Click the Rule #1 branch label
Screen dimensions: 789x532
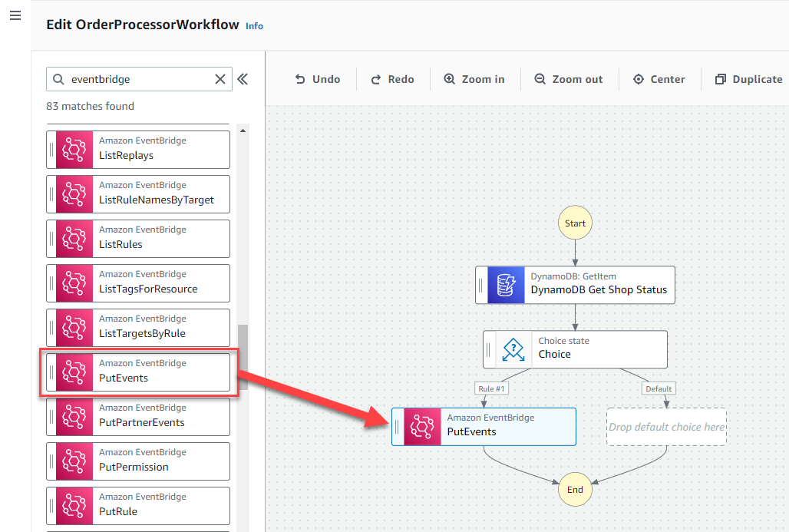491,388
